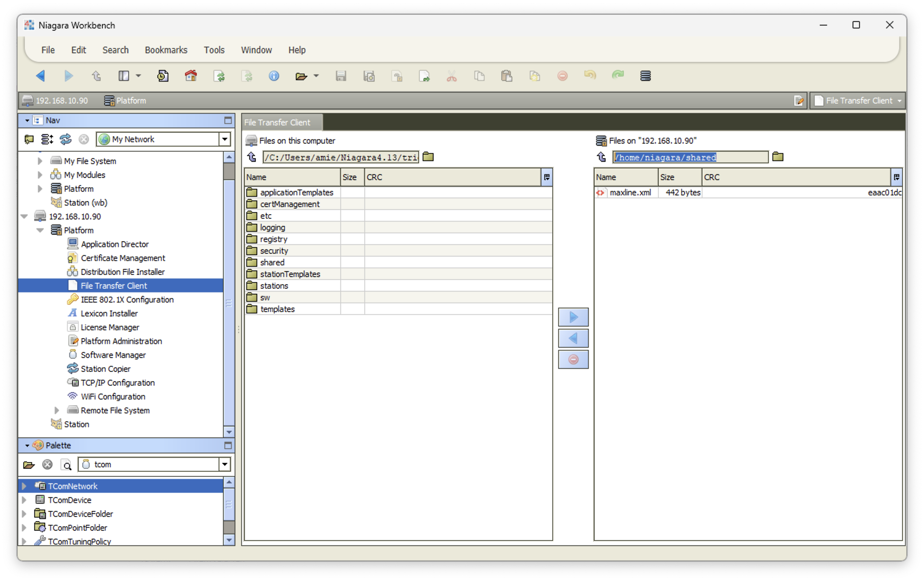Screen dimensions: 924x581
Task: Click the red delete button between file panes
Action: [573, 359]
